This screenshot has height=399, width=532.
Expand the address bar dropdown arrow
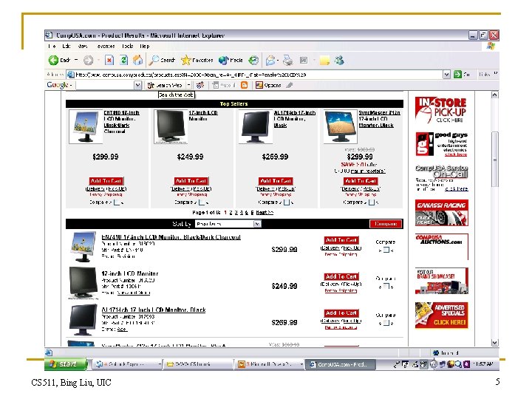point(446,75)
